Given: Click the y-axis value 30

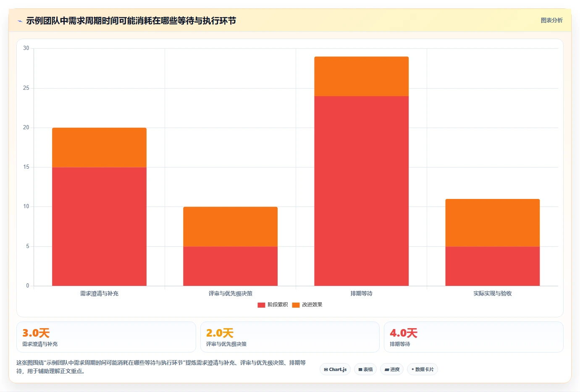Looking at the screenshot, I should [x=26, y=48].
